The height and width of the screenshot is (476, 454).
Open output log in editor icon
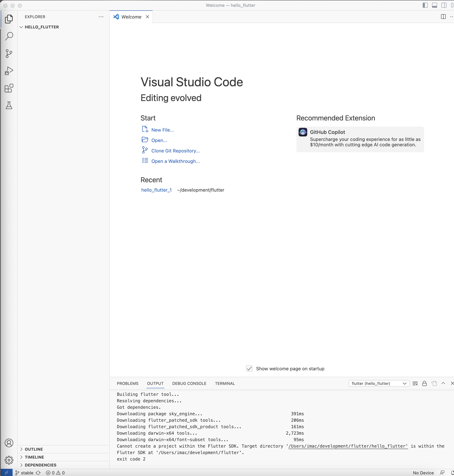point(434,383)
